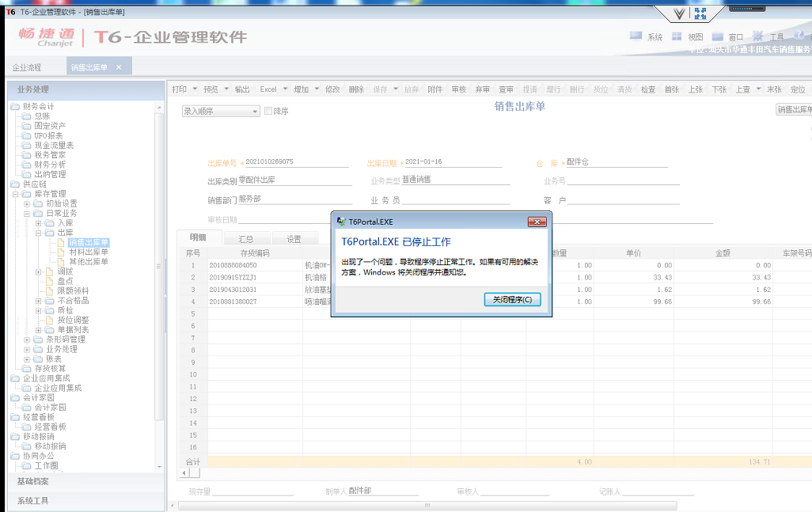Viewport: 812px width, 512px height.
Task: Click the 关闭程序(C) button
Action: click(512, 300)
